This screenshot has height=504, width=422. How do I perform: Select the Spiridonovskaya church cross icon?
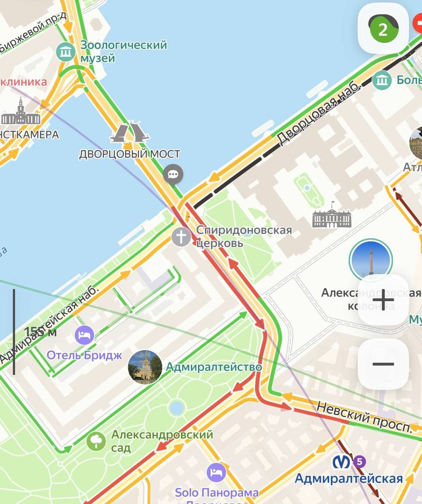coord(181,237)
